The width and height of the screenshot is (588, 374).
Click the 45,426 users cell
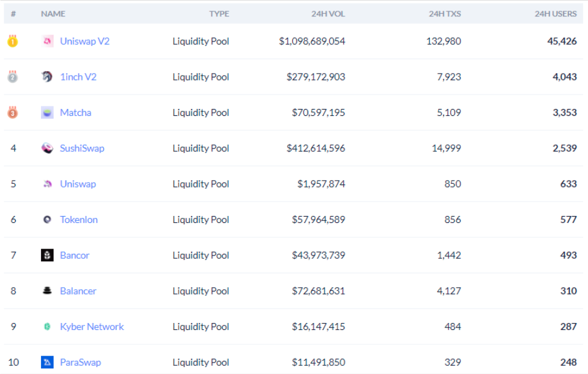point(562,42)
